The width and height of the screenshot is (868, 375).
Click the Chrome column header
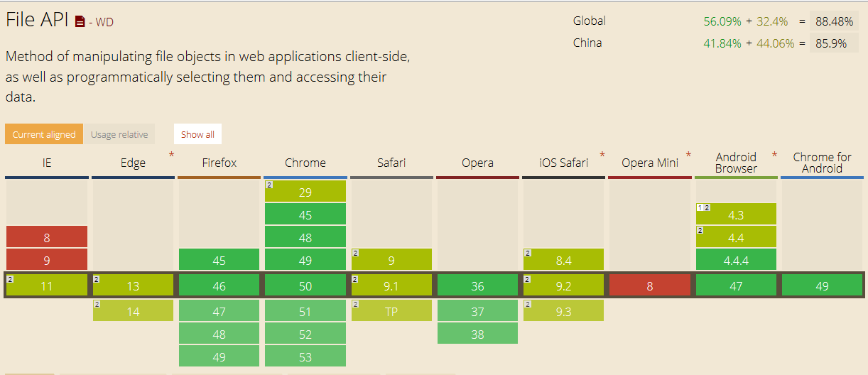(305, 163)
